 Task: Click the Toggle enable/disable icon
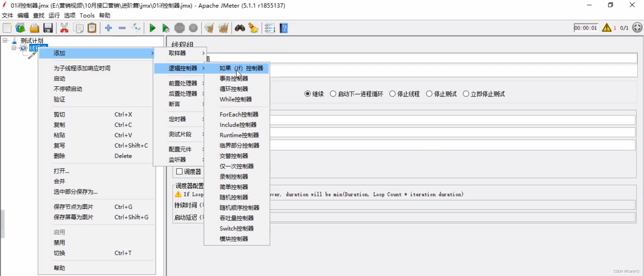click(x=136, y=28)
